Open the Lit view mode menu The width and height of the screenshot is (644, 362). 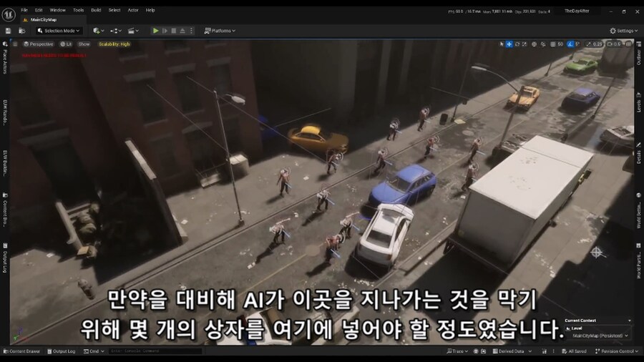[x=66, y=44]
